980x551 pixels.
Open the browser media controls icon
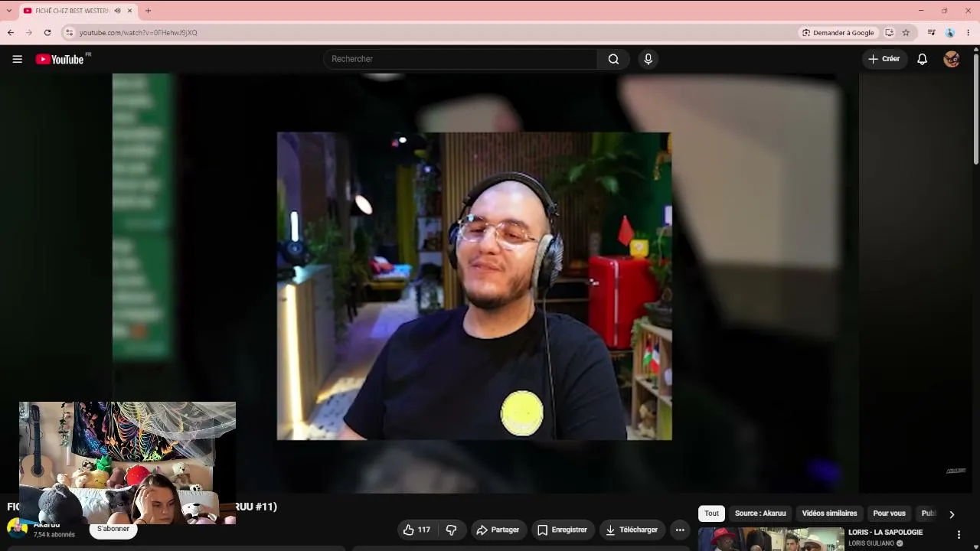click(931, 33)
